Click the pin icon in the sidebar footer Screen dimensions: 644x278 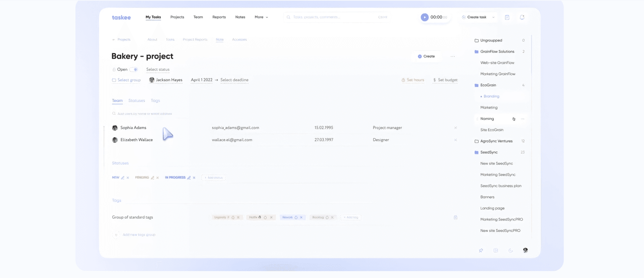[x=481, y=250]
